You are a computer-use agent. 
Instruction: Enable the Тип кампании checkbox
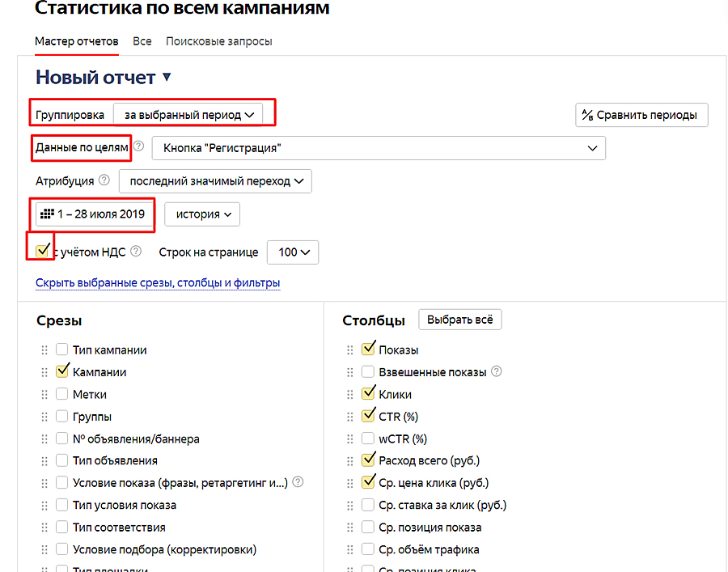[x=62, y=350]
